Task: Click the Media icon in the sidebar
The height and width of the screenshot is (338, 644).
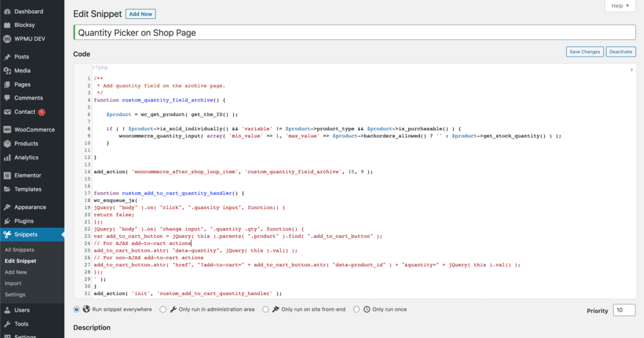Action: pos(7,70)
